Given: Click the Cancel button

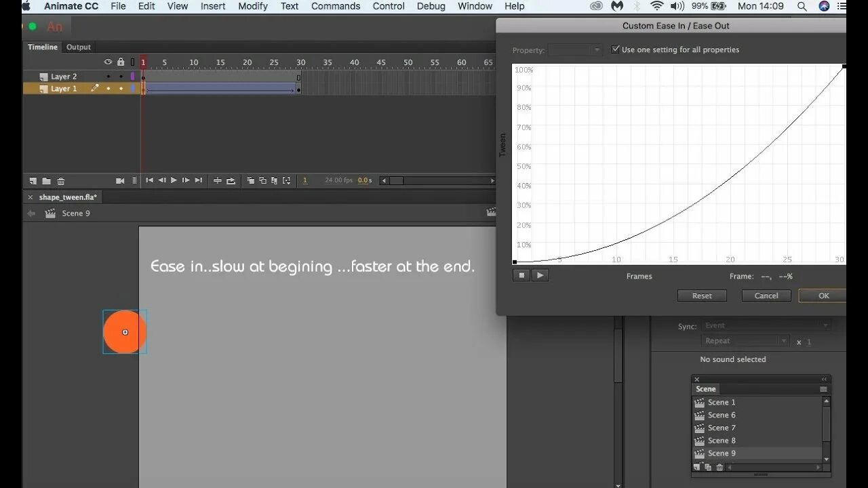Looking at the screenshot, I should (766, 296).
